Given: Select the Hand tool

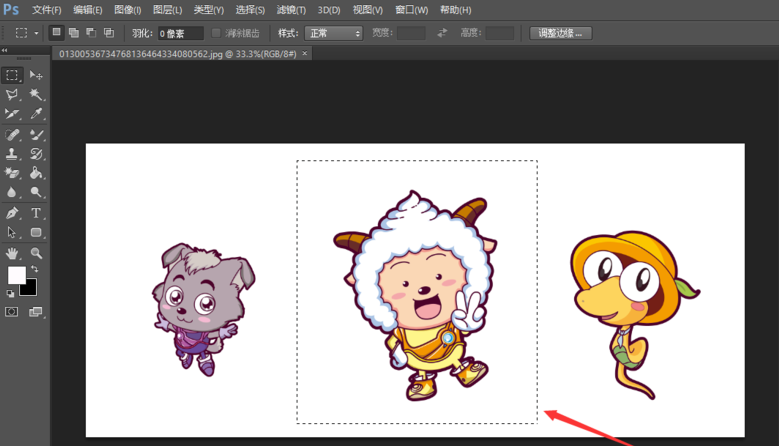Looking at the screenshot, I should [12, 253].
